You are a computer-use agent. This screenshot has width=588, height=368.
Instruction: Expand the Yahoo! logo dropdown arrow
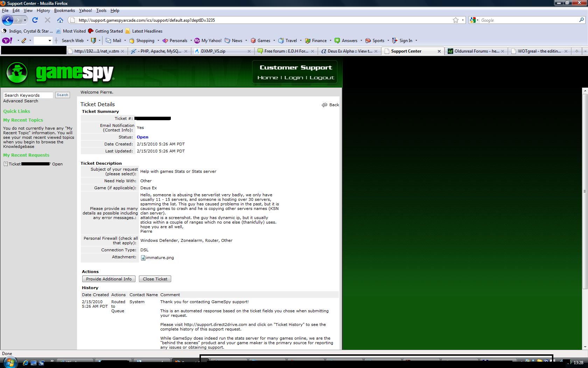pos(18,40)
